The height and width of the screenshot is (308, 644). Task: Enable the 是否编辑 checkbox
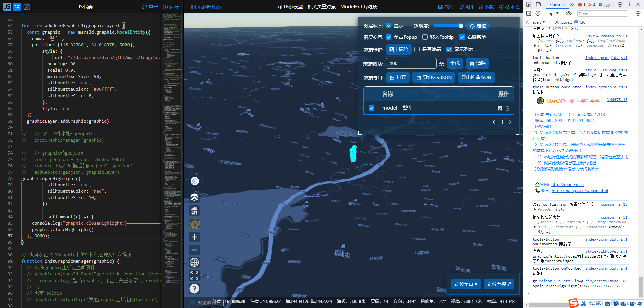[x=417, y=49]
